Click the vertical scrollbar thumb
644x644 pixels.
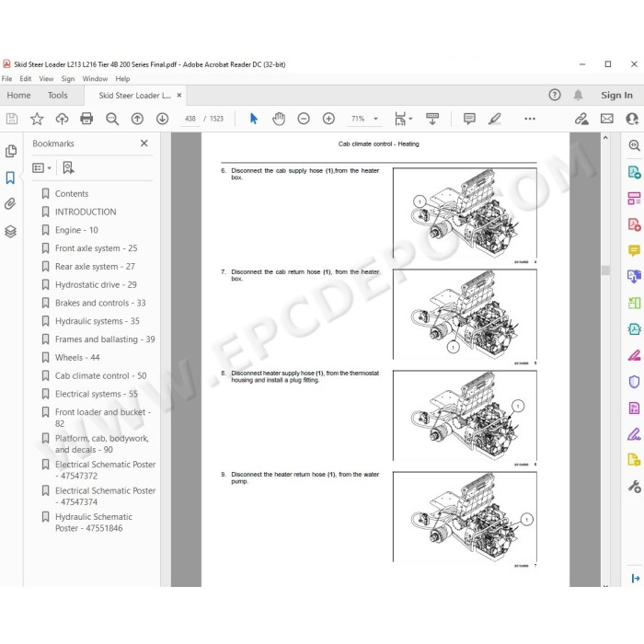(x=605, y=270)
